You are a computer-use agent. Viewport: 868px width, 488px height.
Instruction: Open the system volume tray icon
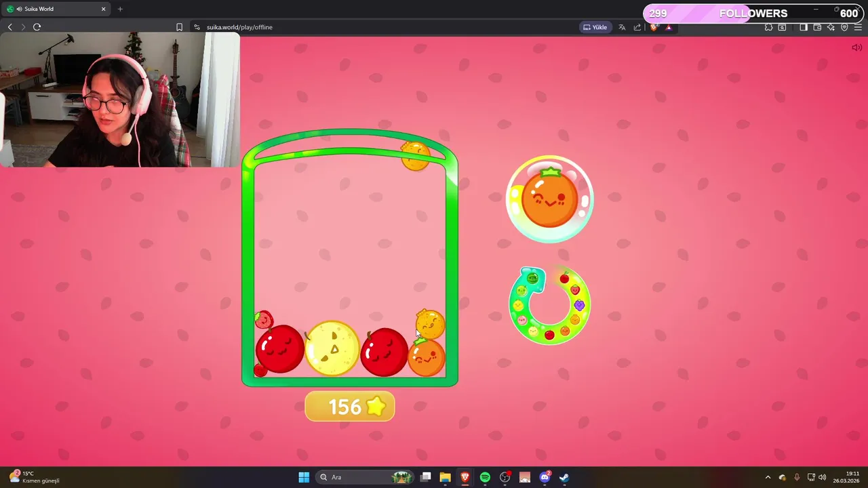click(823, 477)
